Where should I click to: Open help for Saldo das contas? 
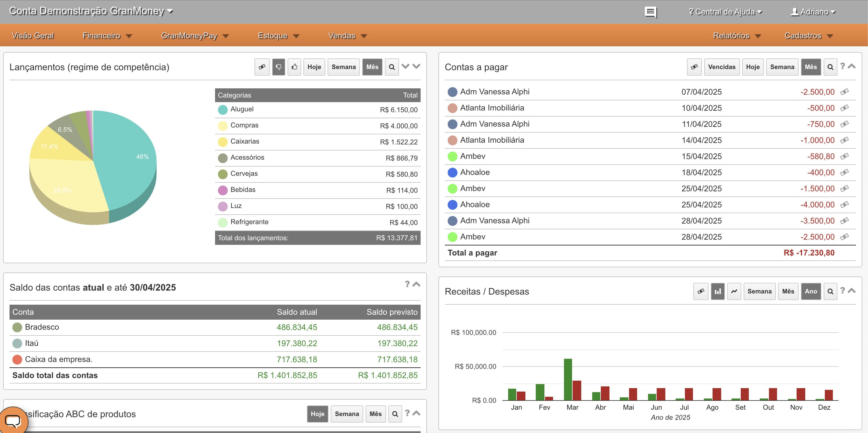pos(407,284)
